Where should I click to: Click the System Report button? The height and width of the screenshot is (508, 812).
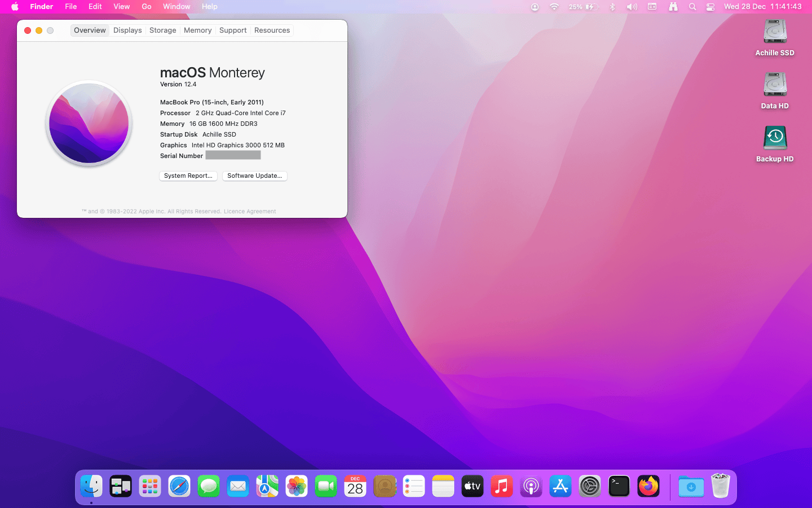coord(188,176)
